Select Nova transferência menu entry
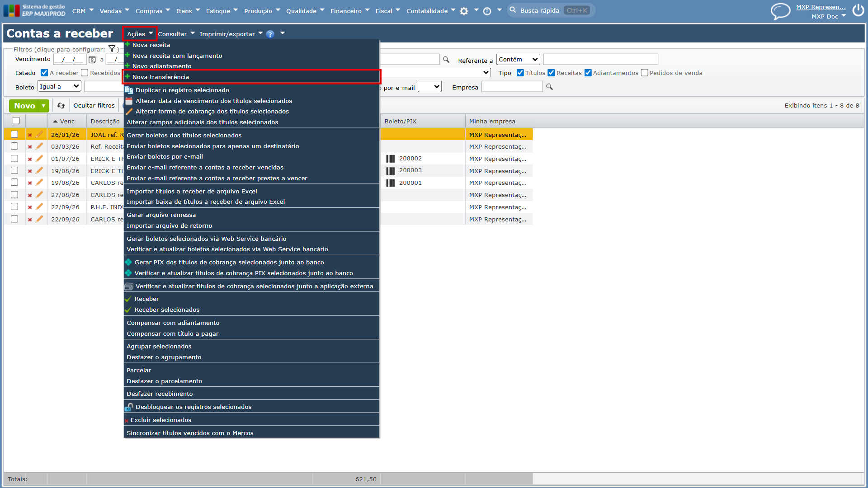868x488 pixels. click(251, 77)
